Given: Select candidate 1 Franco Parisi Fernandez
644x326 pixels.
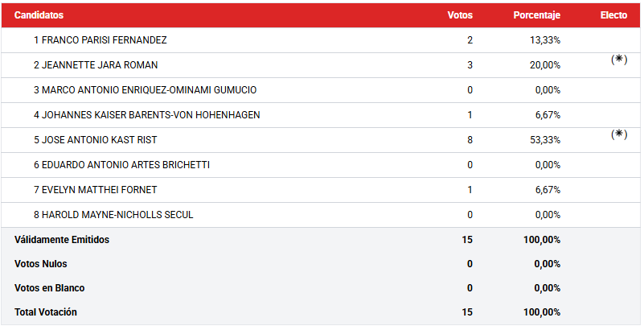Looking at the screenshot, I should pos(100,40).
